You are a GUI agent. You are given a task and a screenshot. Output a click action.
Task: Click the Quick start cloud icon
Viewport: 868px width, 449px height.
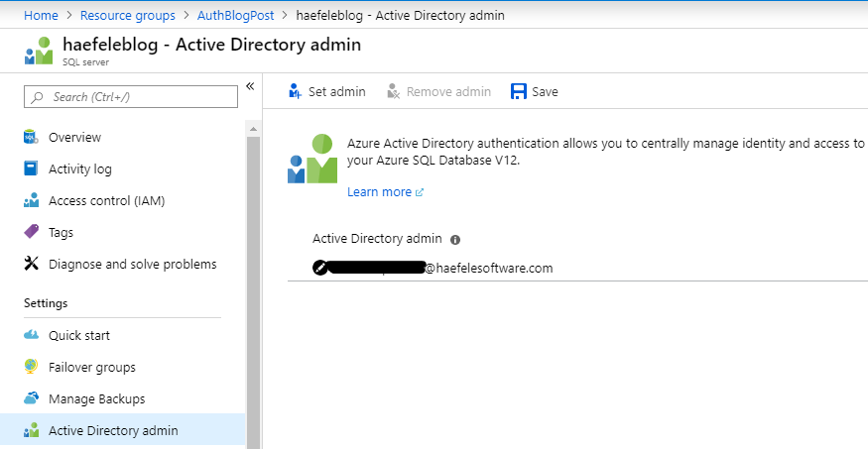pos(31,335)
